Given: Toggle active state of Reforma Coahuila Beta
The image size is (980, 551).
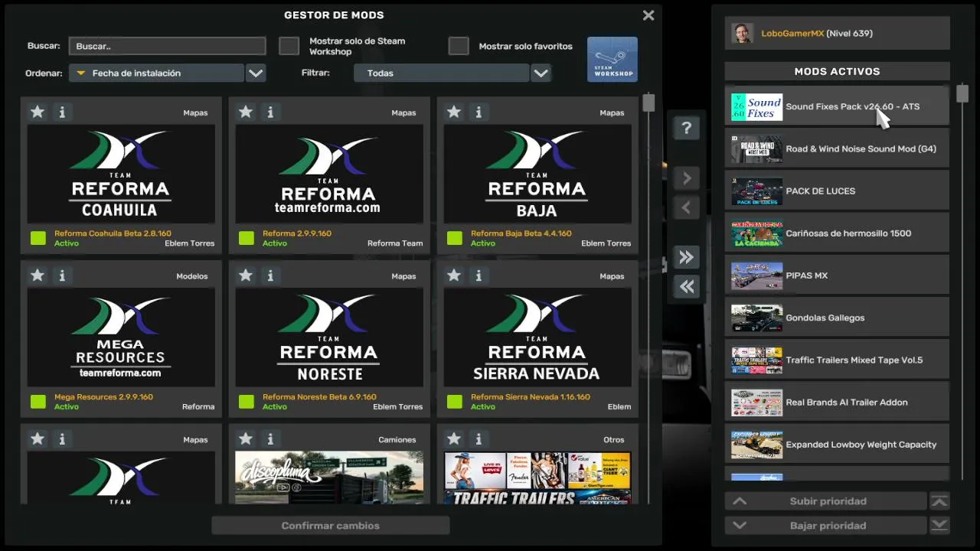Looking at the screenshot, I should point(38,238).
